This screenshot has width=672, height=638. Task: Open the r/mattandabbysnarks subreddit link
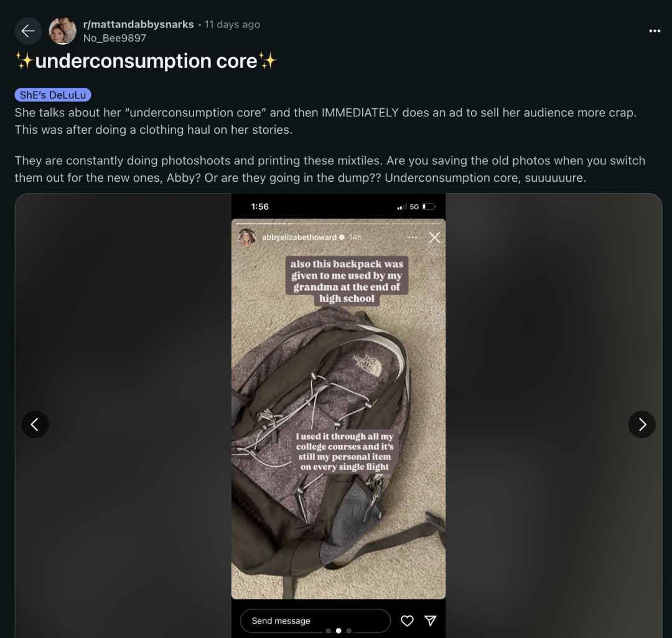click(138, 24)
